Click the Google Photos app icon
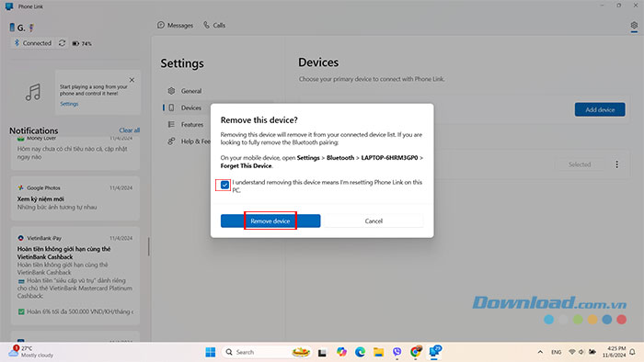The height and width of the screenshot is (362, 644). tap(20, 187)
